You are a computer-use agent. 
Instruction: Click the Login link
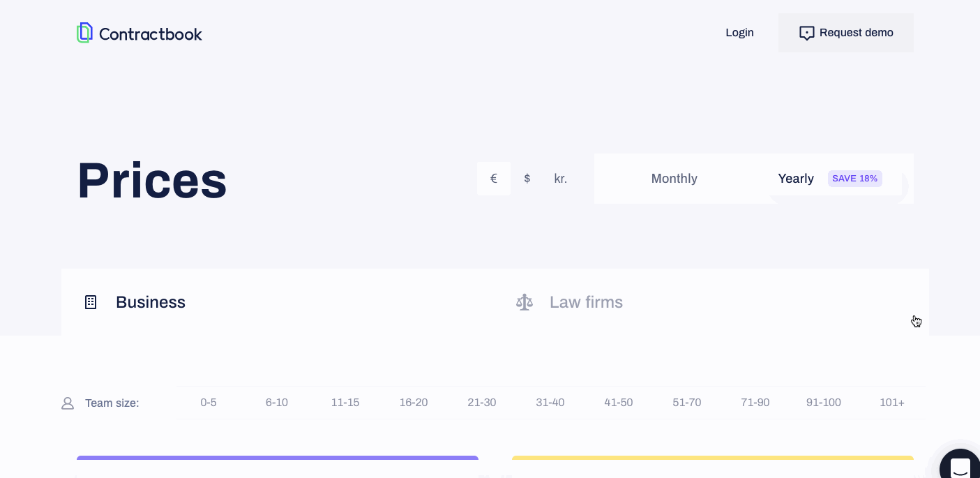pyautogui.click(x=739, y=33)
